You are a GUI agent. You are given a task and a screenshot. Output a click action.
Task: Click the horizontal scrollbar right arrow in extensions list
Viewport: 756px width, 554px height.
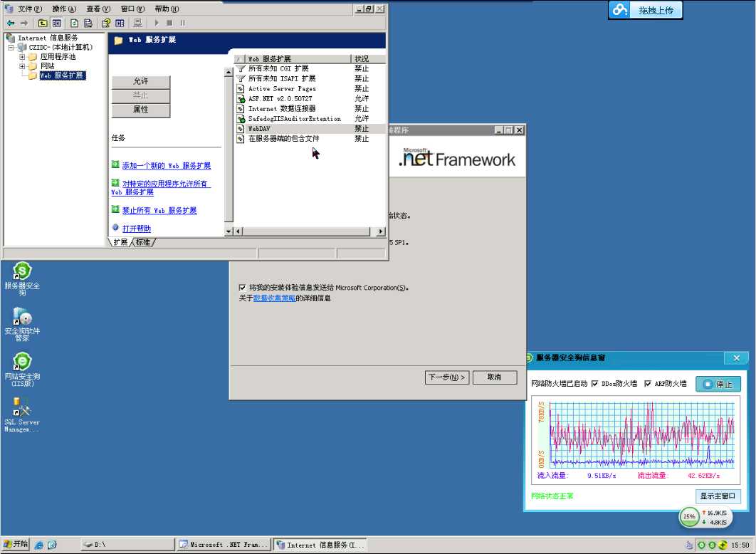pyautogui.click(x=381, y=231)
